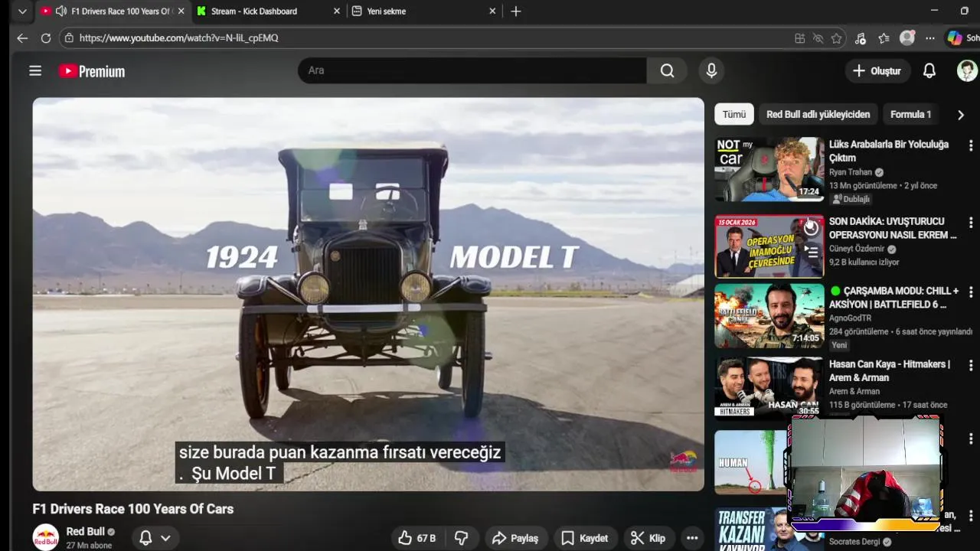This screenshot has width=980, height=551.
Task: Open browser settings and more ellipsis
Action: pyautogui.click(x=930, y=38)
